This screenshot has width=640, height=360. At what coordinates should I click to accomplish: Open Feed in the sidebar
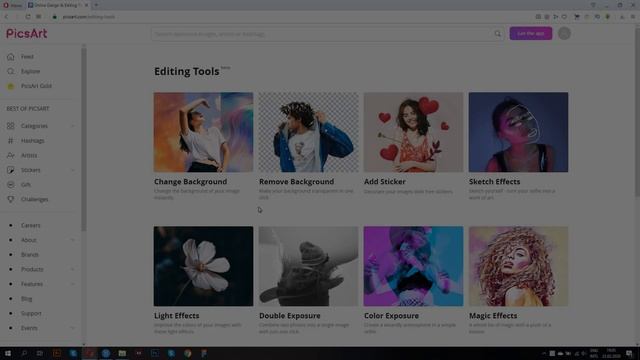27,57
